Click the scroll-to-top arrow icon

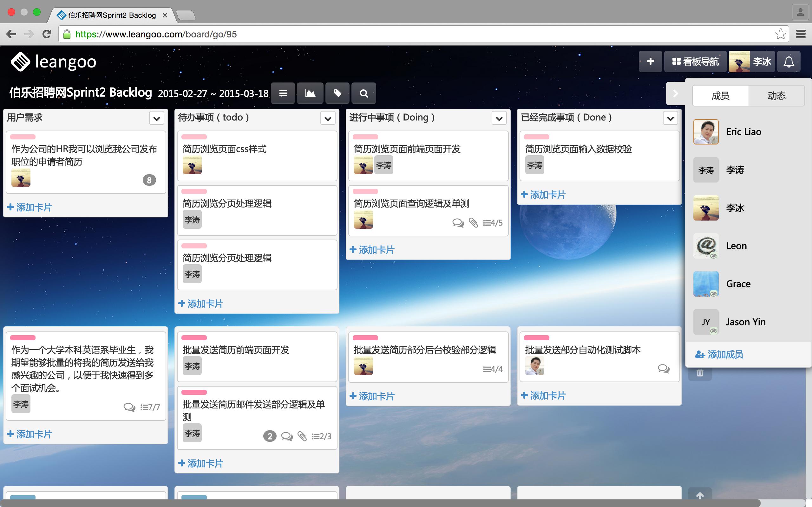700,495
